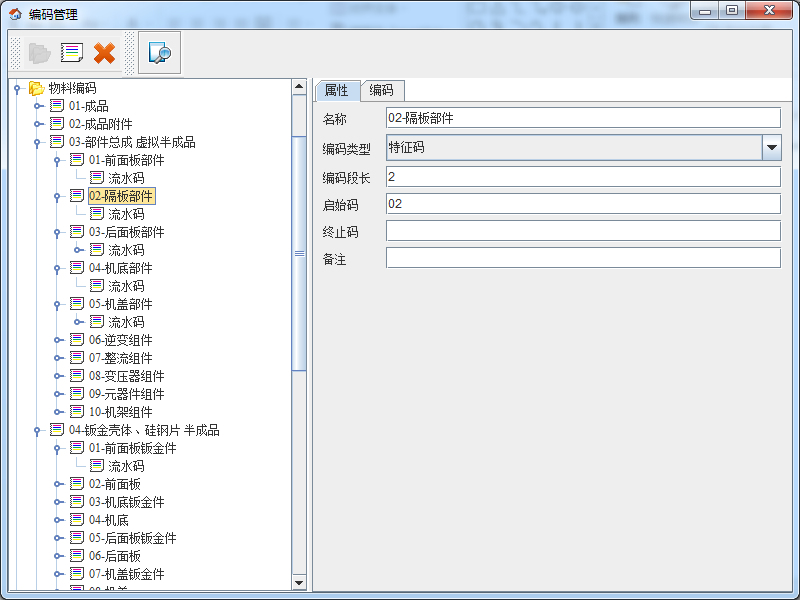Screen dimensions: 800x600
Task: Collapse the 01-前面板部件 node
Action: (57, 161)
